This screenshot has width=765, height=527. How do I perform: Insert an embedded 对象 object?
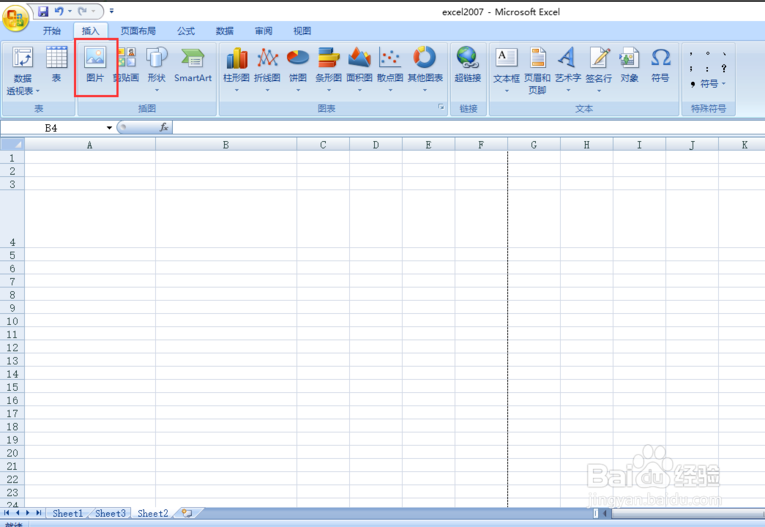coord(629,66)
